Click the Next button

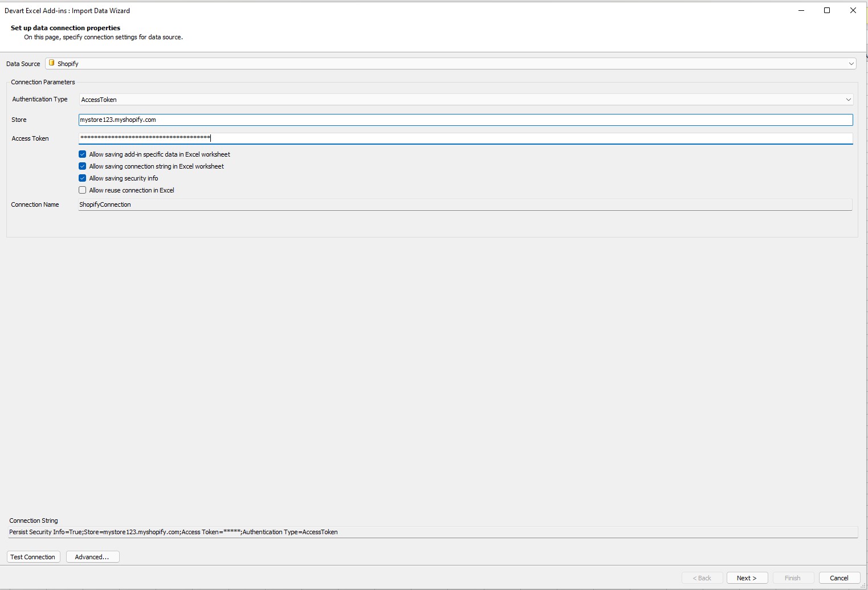(x=747, y=578)
